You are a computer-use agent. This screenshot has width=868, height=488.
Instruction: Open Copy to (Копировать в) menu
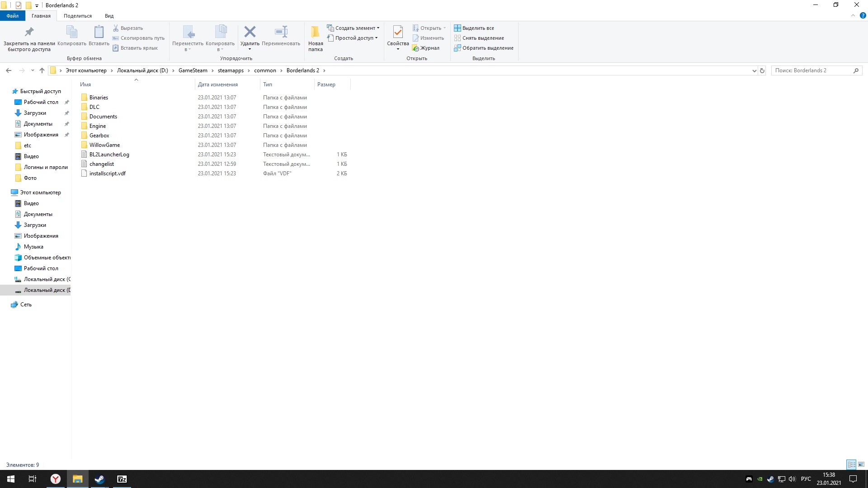pyautogui.click(x=220, y=38)
